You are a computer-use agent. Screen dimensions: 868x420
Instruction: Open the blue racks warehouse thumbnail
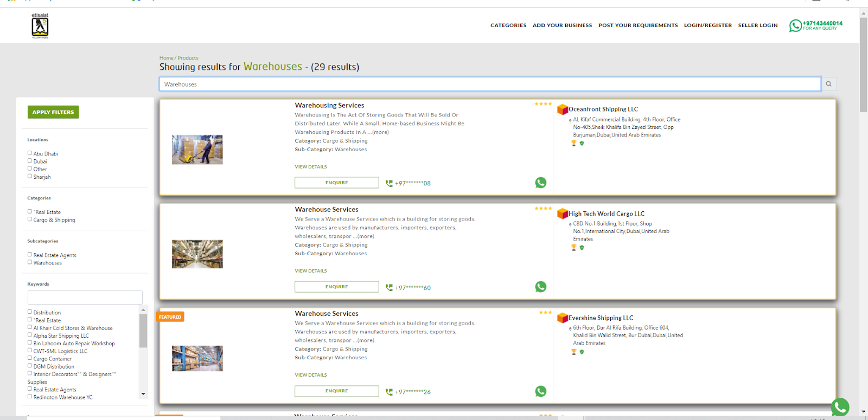tap(197, 358)
